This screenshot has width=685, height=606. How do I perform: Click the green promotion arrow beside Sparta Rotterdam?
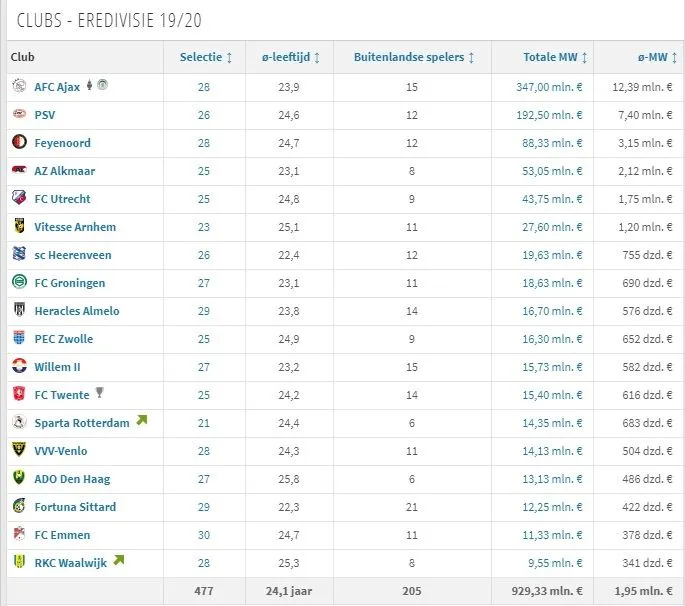(141, 421)
